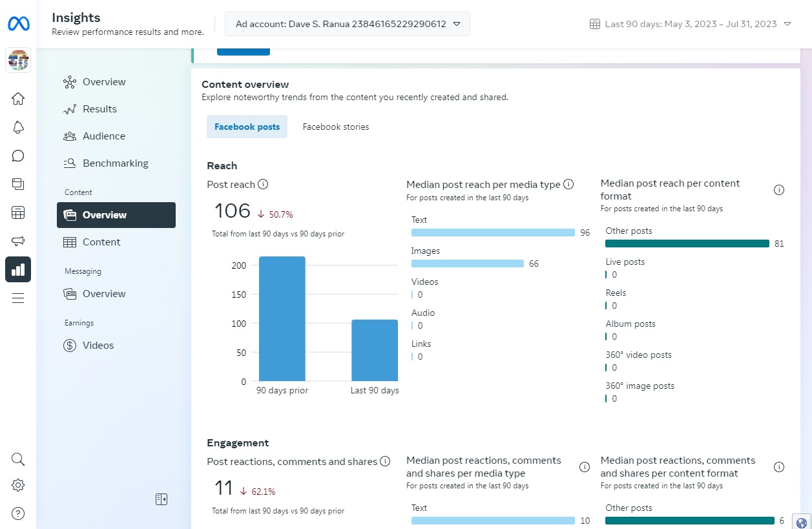Click the Text reach bar showing 96
The image size is (812, 529).
click(493, 233)
